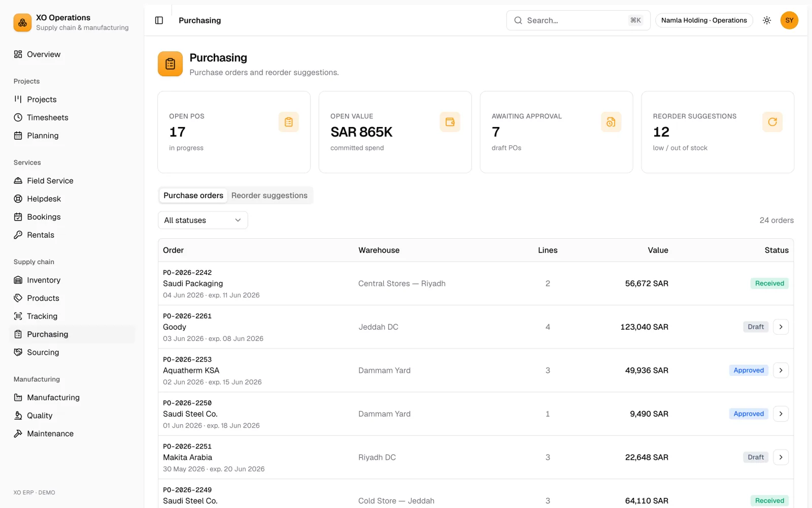Image resolution: width=812 pixels, height=508 pixels.
Task: Toggle the sidebar panel icon
Action: tap(159, 20)
